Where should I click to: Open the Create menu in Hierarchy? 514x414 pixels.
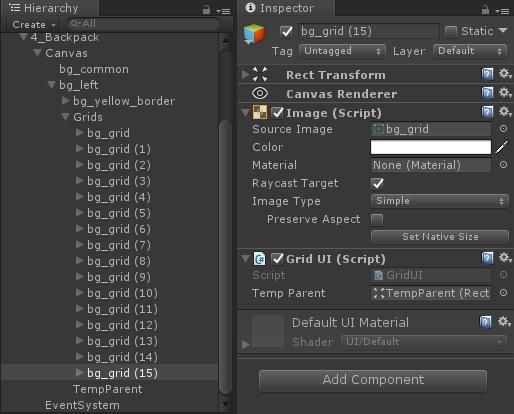click(34, 24)
